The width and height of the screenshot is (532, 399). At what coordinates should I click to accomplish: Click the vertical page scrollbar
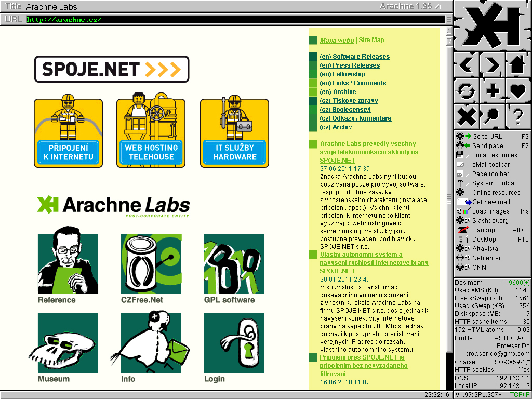point(449,200)
